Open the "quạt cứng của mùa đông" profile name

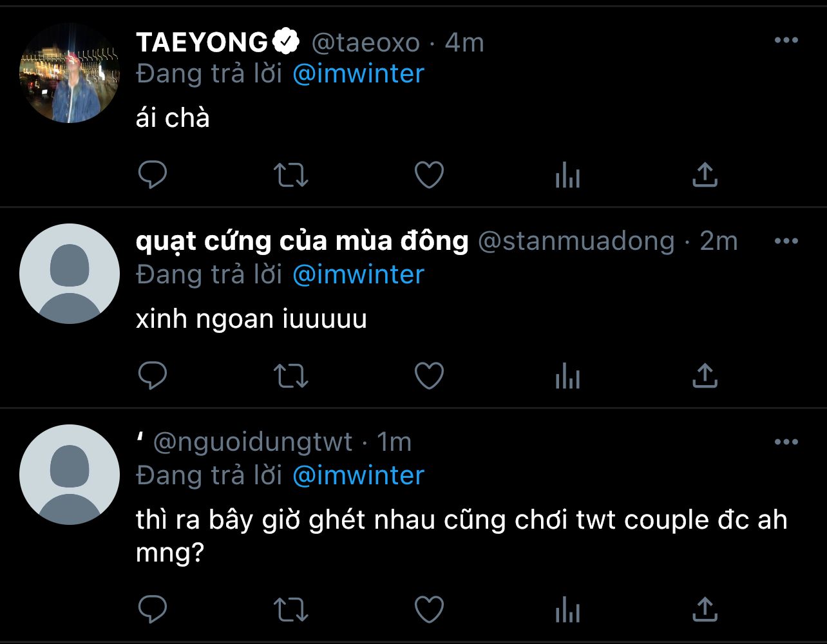pyautogui.click(x=302, y=241)
